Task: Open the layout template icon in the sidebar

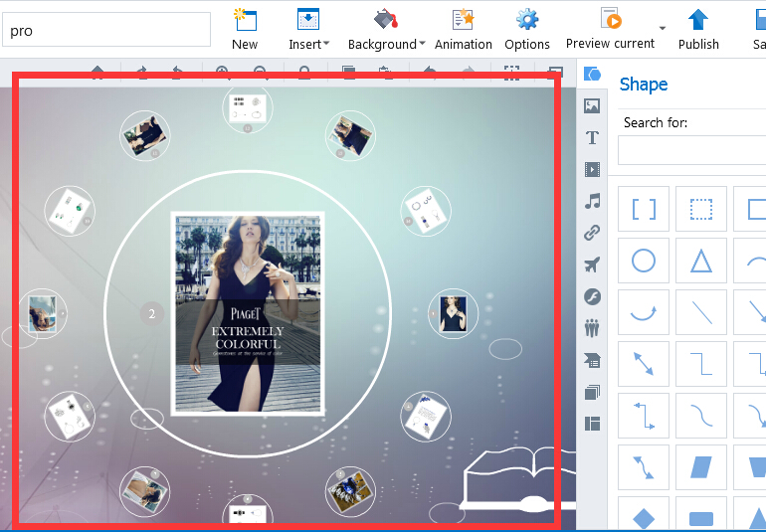Action: coord(592,424)
